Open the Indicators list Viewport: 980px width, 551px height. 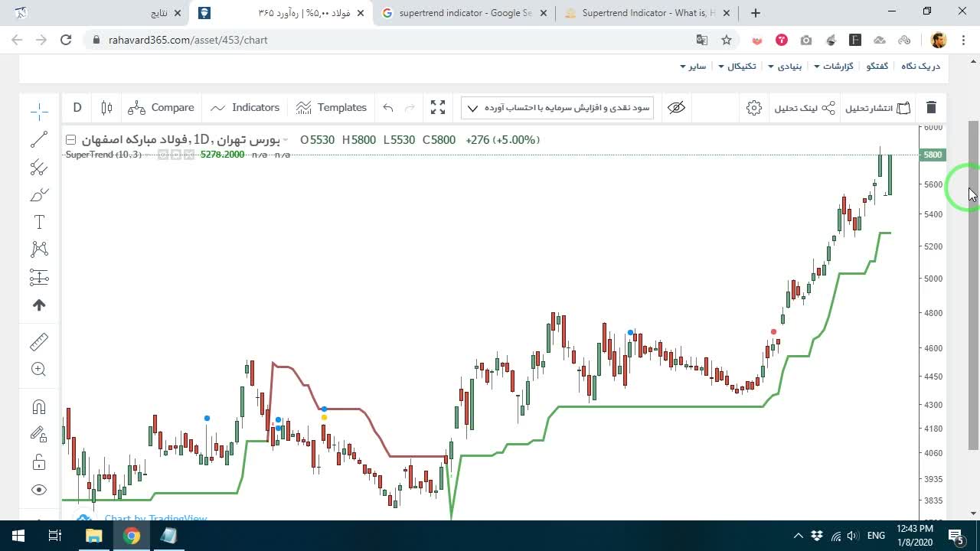pyautogui.click(x=245, y=108)
